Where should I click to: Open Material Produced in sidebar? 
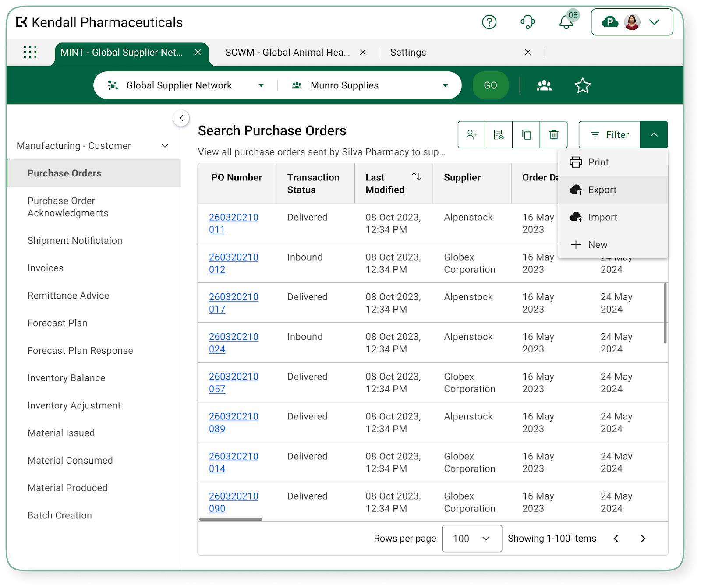67,488
